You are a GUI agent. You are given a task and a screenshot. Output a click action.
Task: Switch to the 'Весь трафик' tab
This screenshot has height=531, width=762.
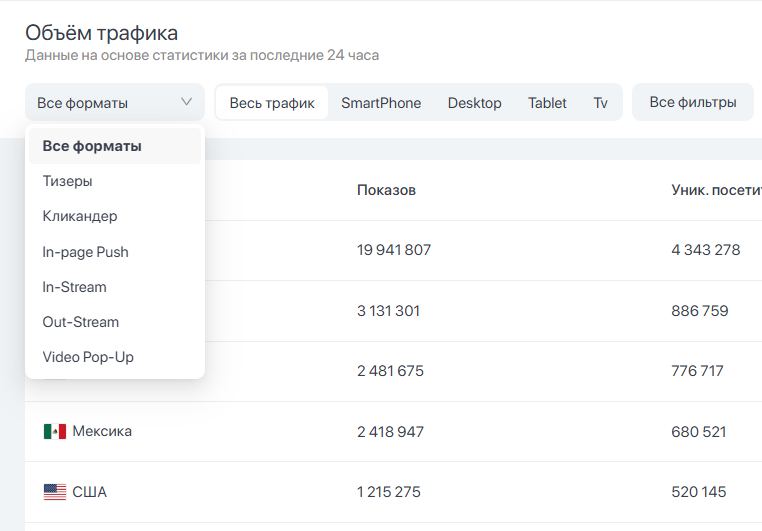272,103
